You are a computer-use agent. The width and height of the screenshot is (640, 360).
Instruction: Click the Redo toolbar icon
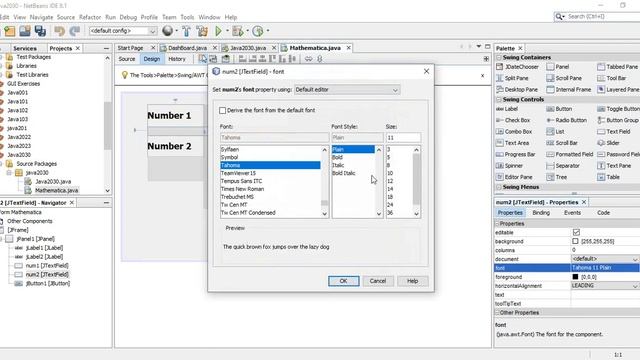75,31
